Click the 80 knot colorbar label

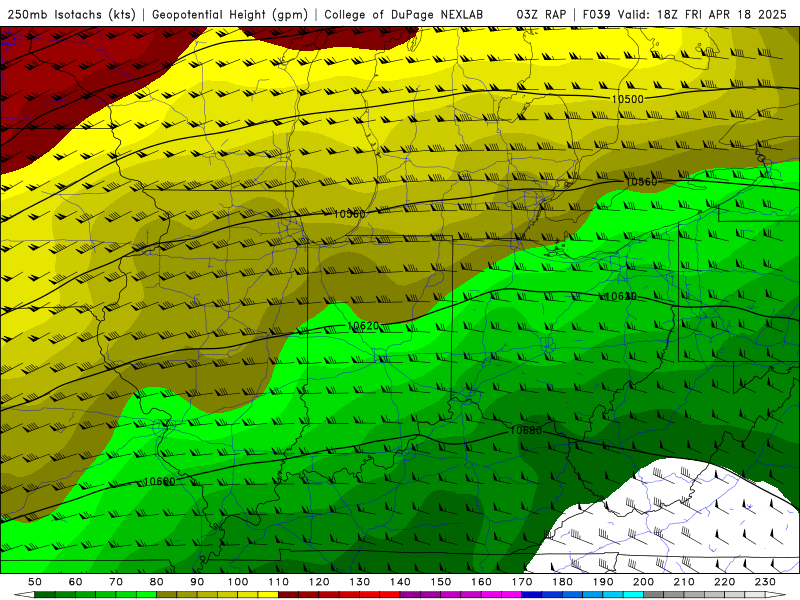point(157,582)
